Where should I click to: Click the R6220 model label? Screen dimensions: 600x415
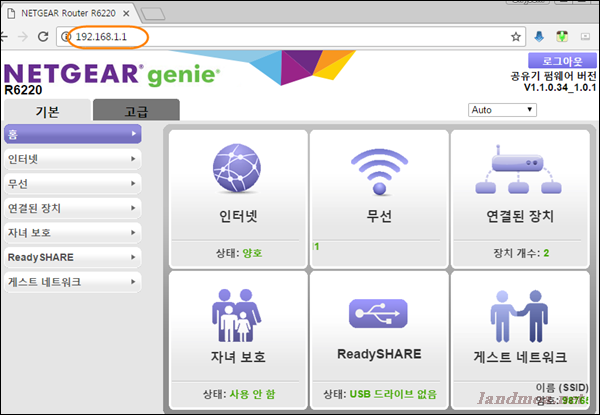pyautogui.click(x=23, y=90)
